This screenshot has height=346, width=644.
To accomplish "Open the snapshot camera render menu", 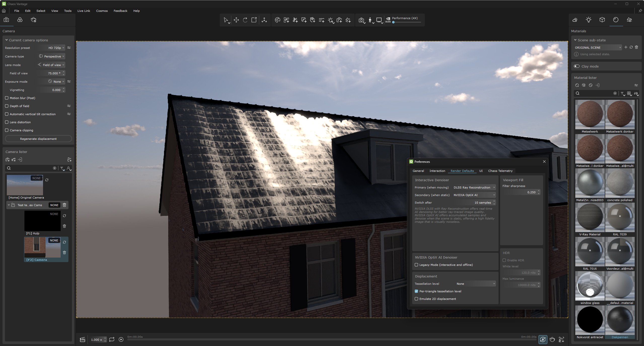I will tap(362, 20).
